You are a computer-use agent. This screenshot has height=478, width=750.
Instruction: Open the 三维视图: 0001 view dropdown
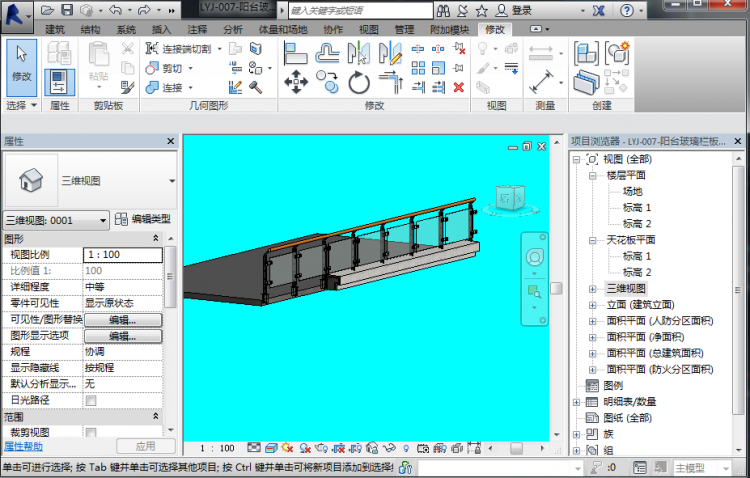[103, 220]
